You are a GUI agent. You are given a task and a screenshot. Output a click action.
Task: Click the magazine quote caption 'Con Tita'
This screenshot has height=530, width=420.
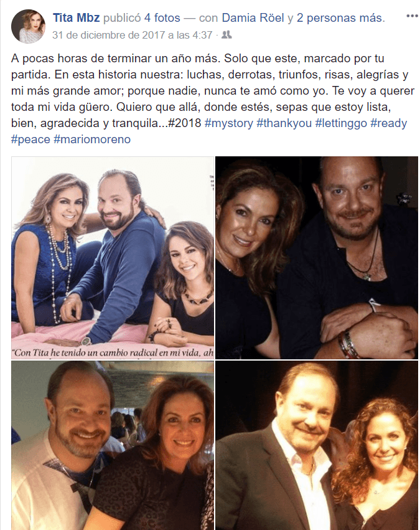pos(113,353)
